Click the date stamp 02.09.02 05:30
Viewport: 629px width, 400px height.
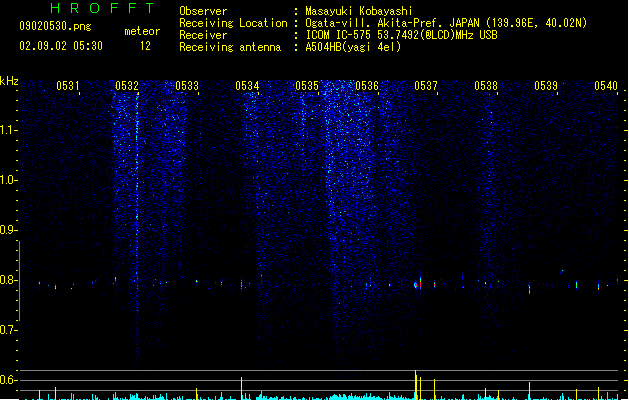(x=61, y=46)
